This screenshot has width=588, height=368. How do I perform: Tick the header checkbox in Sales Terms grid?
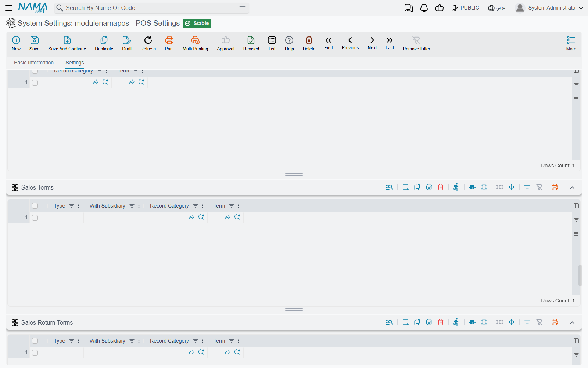point(35,206)
